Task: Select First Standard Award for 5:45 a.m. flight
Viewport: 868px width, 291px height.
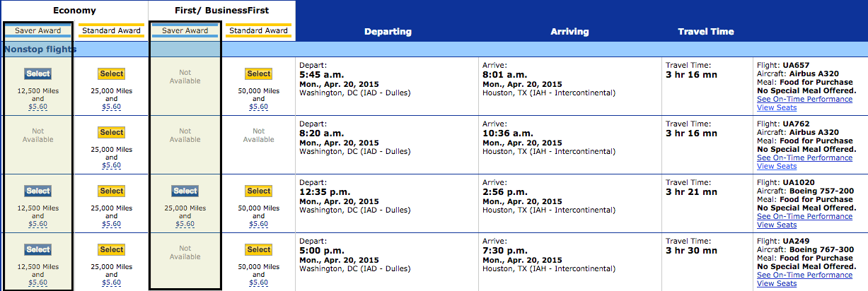Action: click(x=258, y=73)
